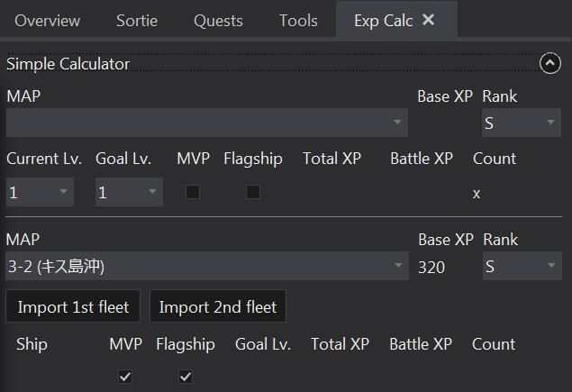This screenshot has width=572, height=392.
Task: Open the Current Lv. dropdown
Action: click(41, 192)
